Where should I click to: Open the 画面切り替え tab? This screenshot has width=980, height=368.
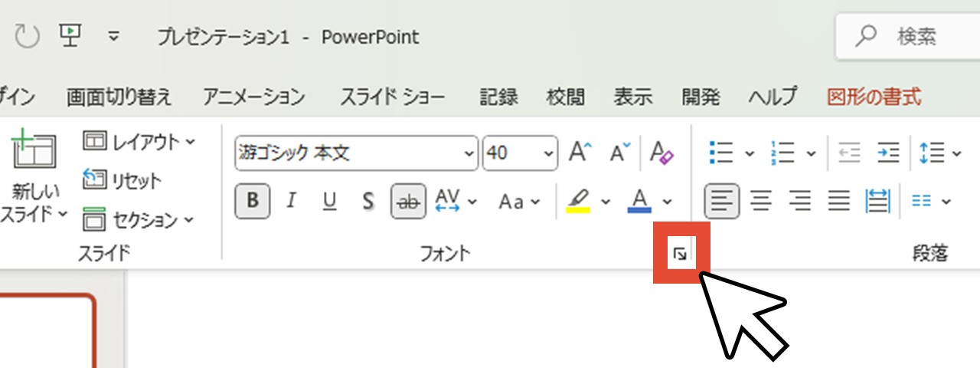click(119, 97)
